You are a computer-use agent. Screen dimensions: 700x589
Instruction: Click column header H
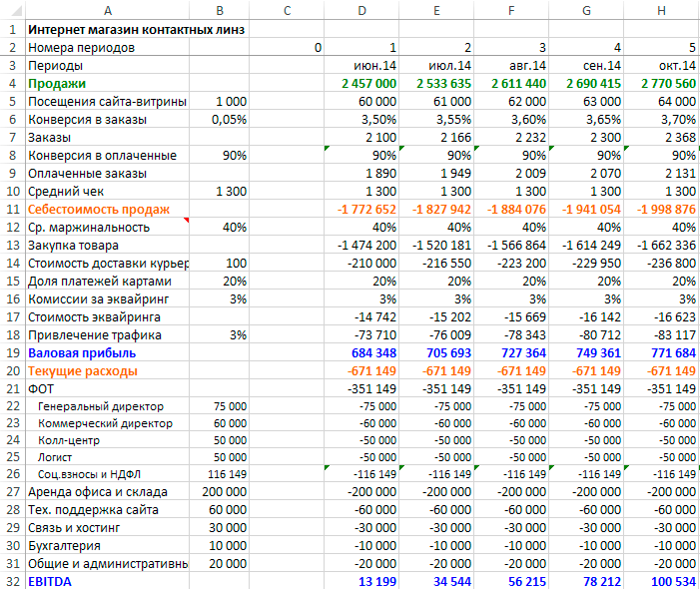(x=662, y=9)
